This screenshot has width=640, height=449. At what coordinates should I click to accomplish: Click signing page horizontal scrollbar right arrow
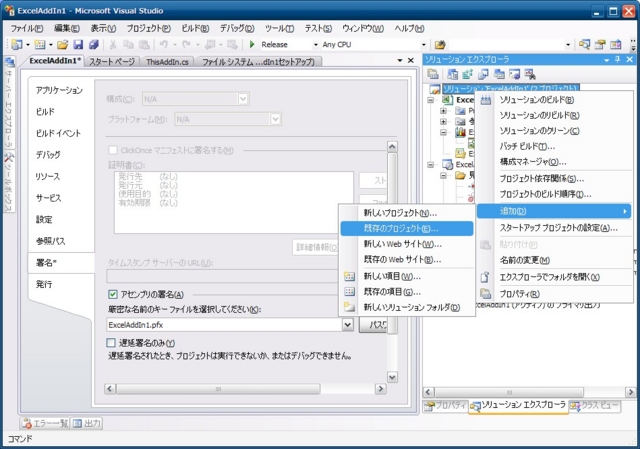click(380, 389)
